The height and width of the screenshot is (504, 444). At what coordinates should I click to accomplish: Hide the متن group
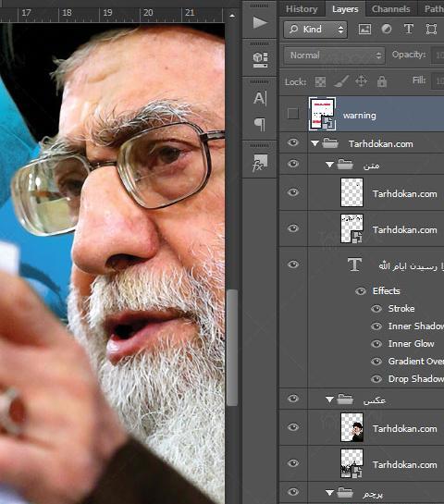293,164
